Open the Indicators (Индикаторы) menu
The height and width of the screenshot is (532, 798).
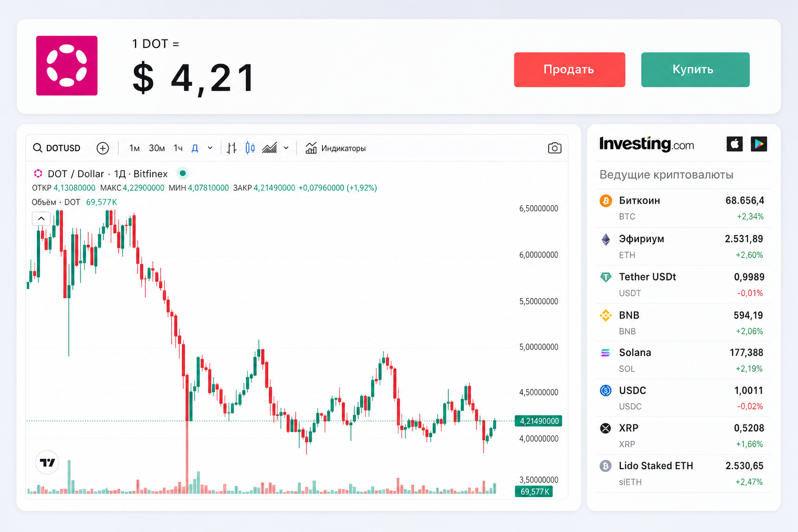[x=336, y=148]
